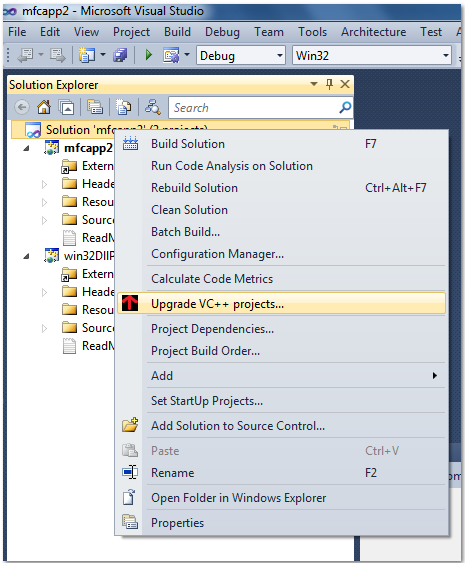Collapse the mfcapp2 project node
Image resolution: width=465 pixels, height=563 pixels.
(26, 148)
